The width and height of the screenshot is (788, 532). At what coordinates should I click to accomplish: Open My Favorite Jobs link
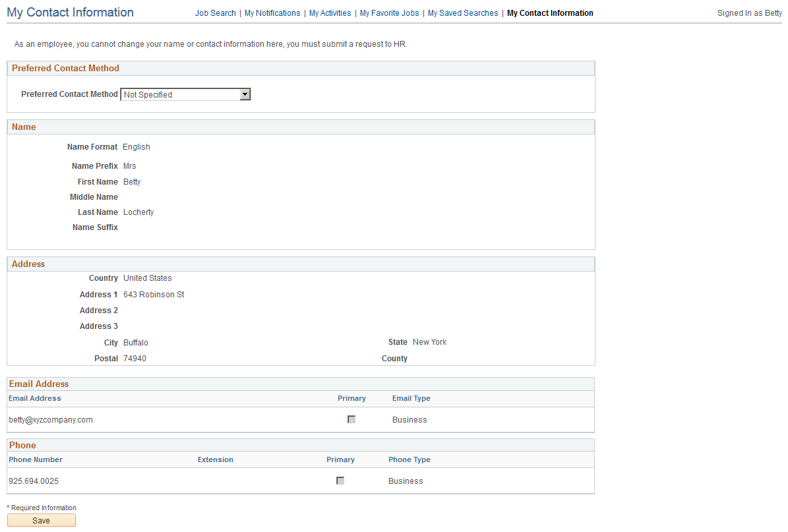[x=390, y=13]
